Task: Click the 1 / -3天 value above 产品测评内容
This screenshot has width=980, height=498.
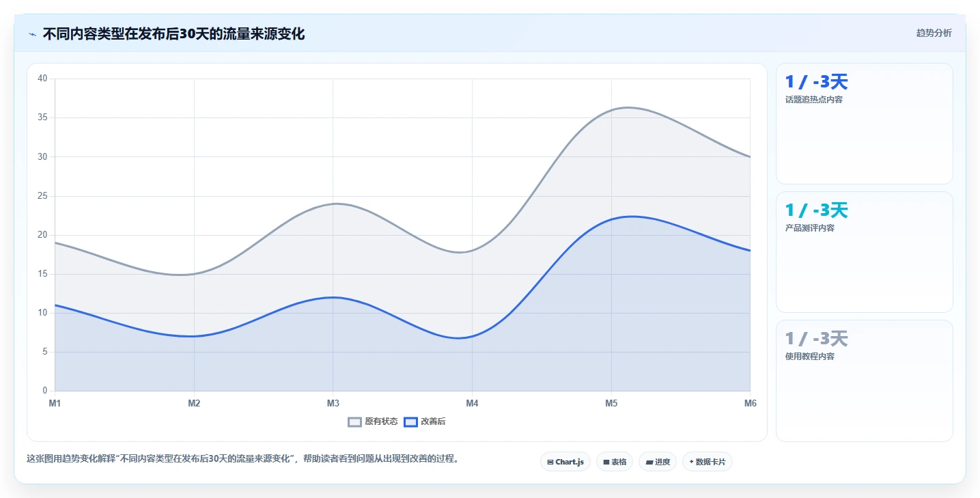Action: click(x=816, y=210)
